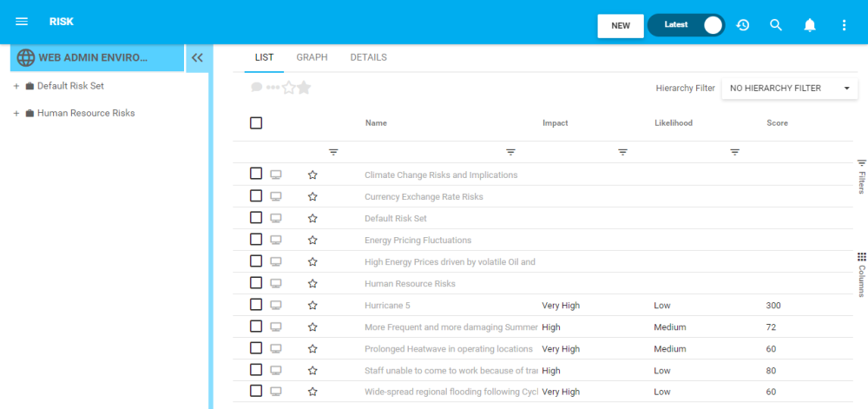
Task: Check the Currency Exchange Rate Risks checkbox
Action: 256,195
